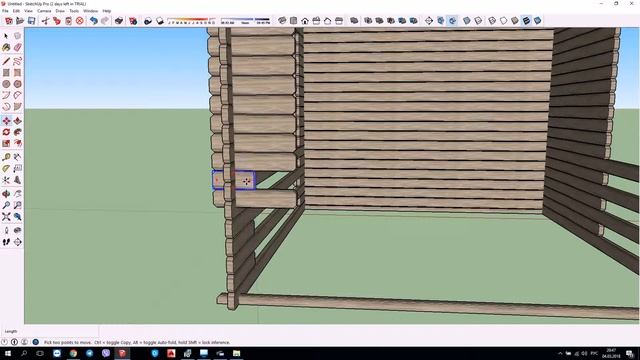This screenshot has width=640, height=360.
Task: Choose the Scale tool
Action: pyautogui.click(x=6, y=143)
